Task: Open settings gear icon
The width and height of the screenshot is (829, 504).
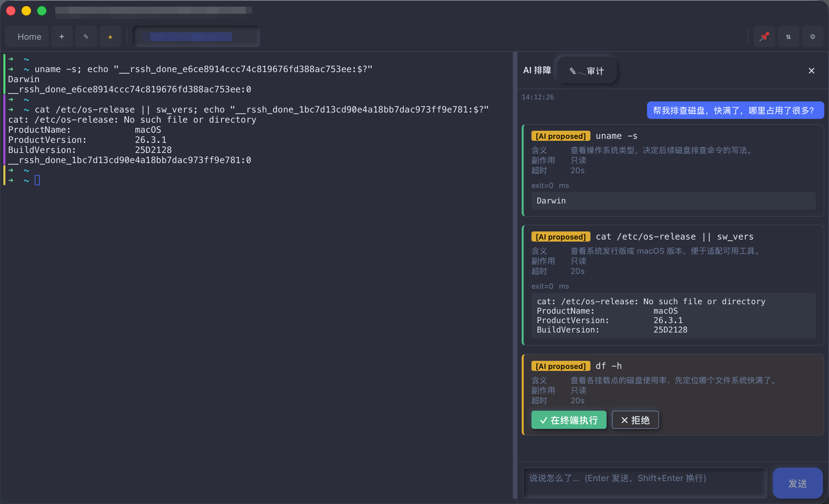Action: pyautogui.click(x=813, y=37)
